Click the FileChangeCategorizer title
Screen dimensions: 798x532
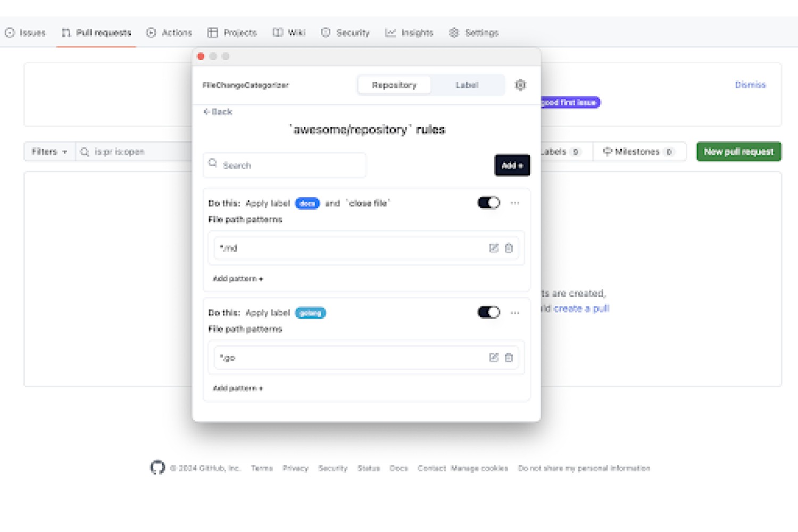(245, 85)
